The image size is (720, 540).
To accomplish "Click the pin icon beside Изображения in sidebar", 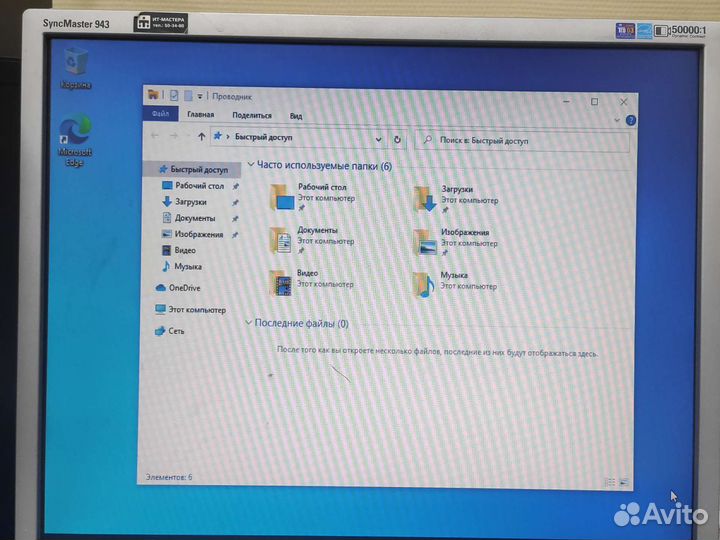I will pyautogui.click(x=235, y=235).
